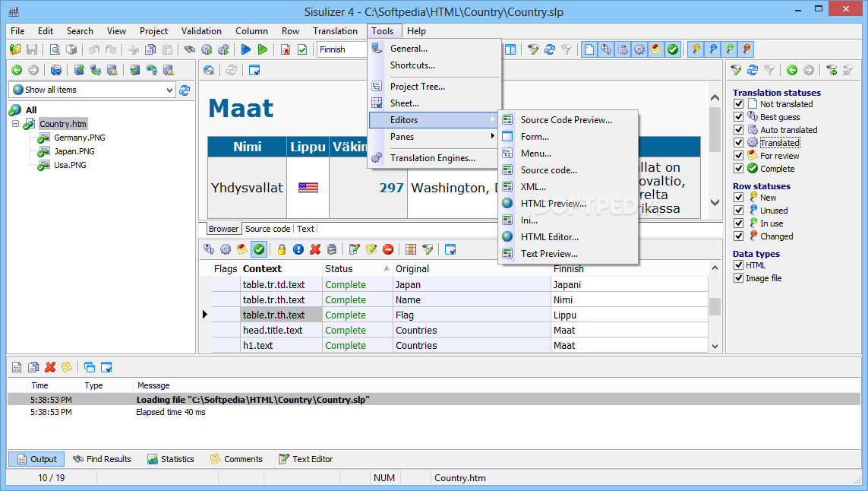Viewport: 868px width, 491px height.
Task: Open the Find Results tab
Action: coord(102,459)
